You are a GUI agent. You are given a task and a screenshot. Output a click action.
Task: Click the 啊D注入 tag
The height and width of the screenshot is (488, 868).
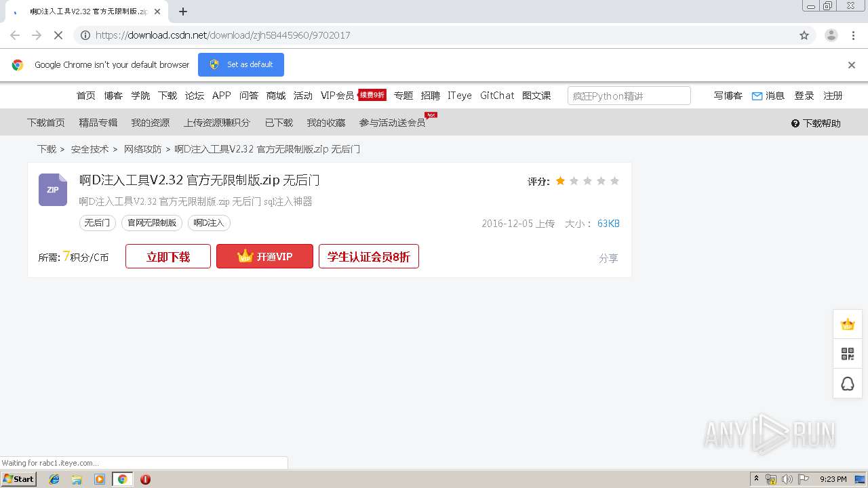pos(209,222)
